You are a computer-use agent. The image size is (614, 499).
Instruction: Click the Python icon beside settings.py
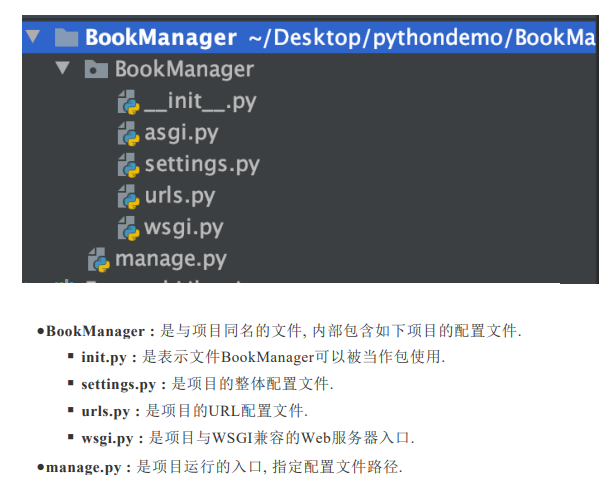tap(128, 165)
